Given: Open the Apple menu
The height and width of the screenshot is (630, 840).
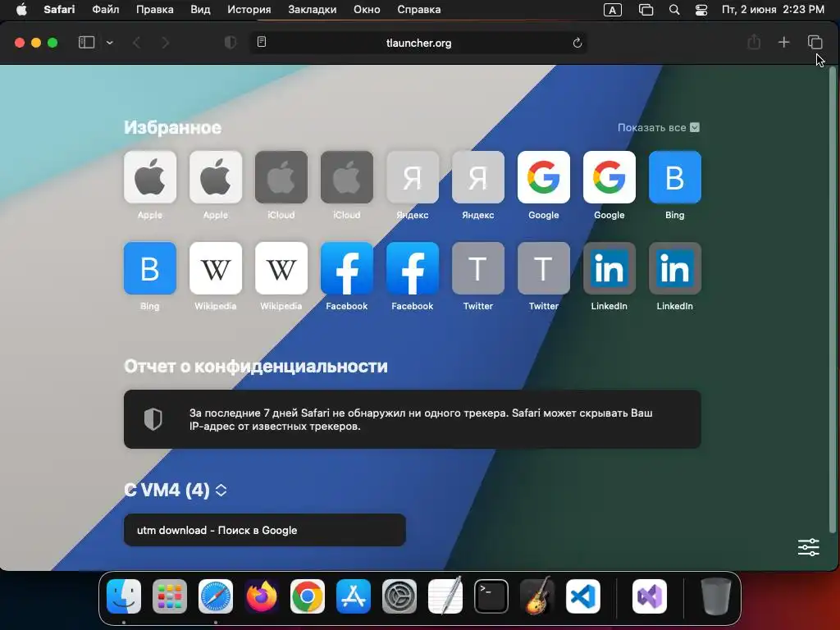Looking at the screenshot, I should [x=21, y=10].
